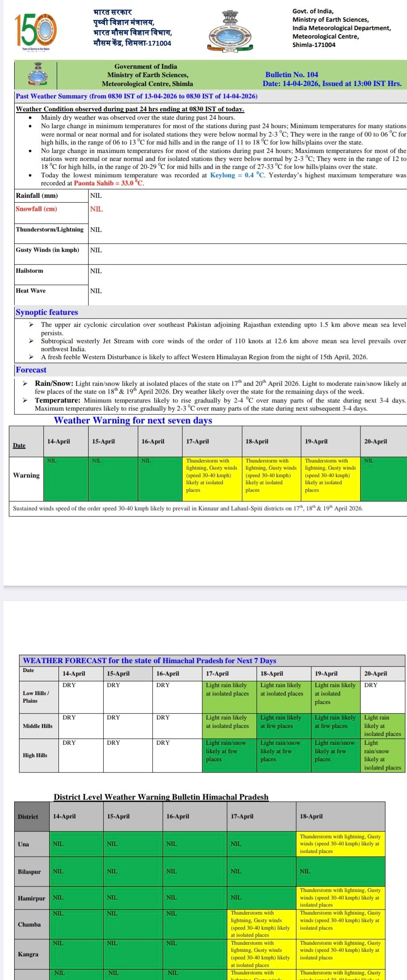Click the IMD emblem beside the Hindi header

pyautogui.click(x=229, y=31)
